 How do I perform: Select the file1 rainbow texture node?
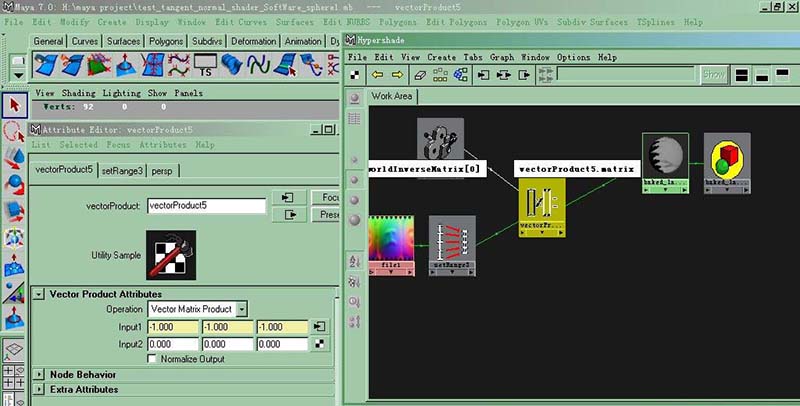click(x=391, y=239)
